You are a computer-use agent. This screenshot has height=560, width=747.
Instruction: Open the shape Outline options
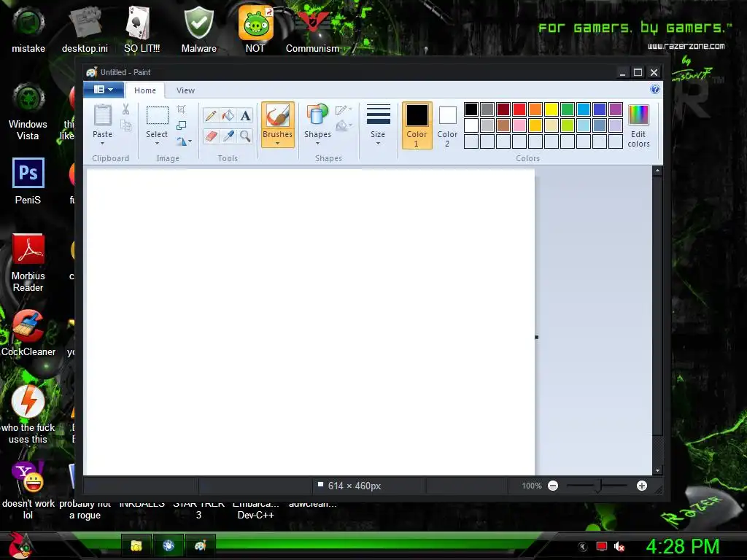click(x=344, y=111)
